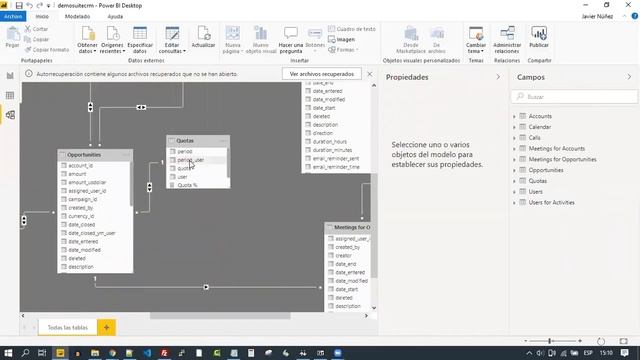Viewport: 640px width, 360px height.
Task: Click Quotas table options ellipsis
Action: pyautogui.click(x=223, y=140)
